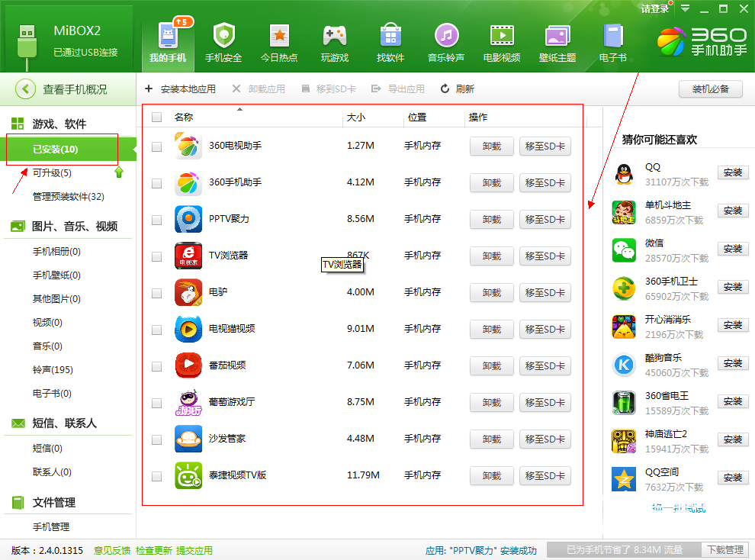Click the 360电视助手 app icon

(x=188, y=146)
